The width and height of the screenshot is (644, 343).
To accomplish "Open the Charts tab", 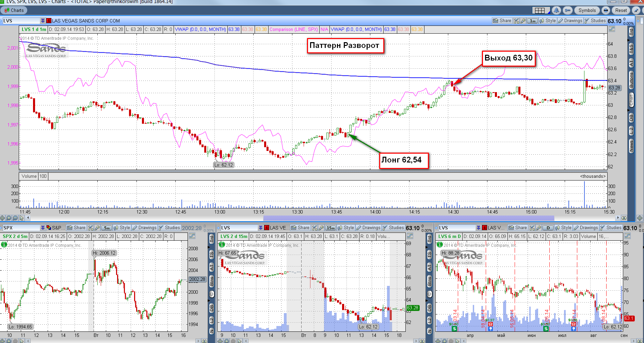I will (x=14, y=10).
